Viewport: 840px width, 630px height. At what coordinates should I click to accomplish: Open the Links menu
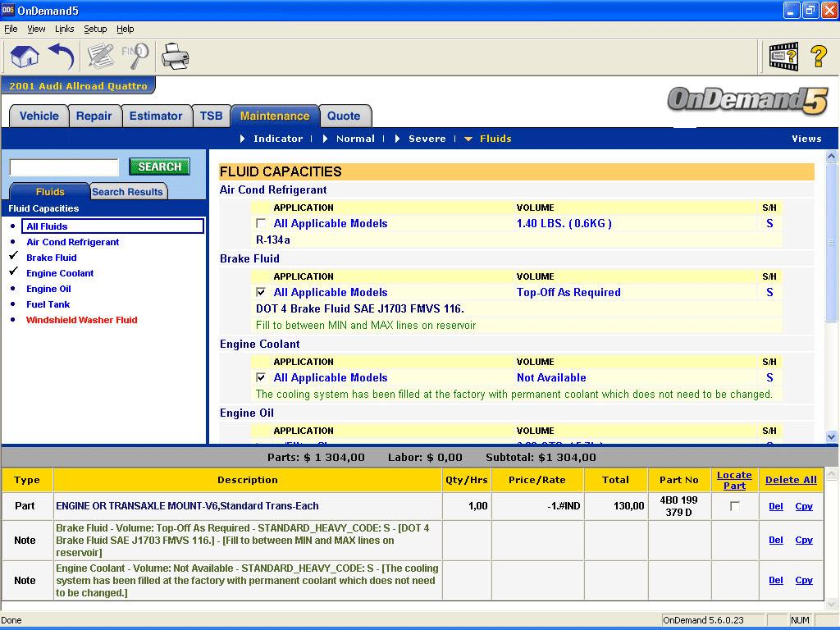(64, 29)
